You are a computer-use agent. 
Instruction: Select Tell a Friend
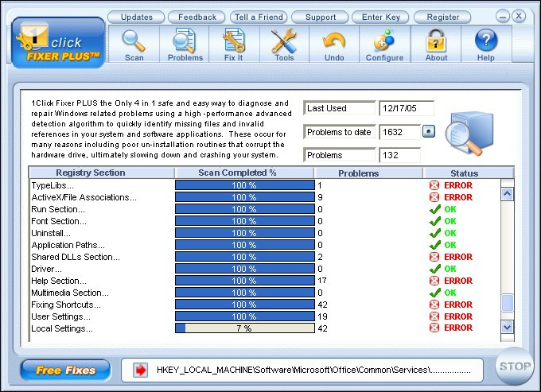(x=259, y=17)
